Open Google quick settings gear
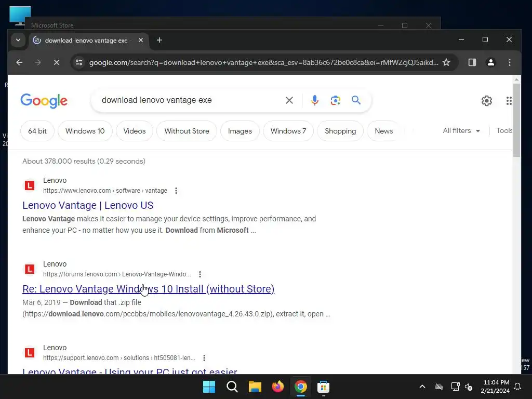Image resolution: width=532 pixels, height=399 pixels. point(486,101)
